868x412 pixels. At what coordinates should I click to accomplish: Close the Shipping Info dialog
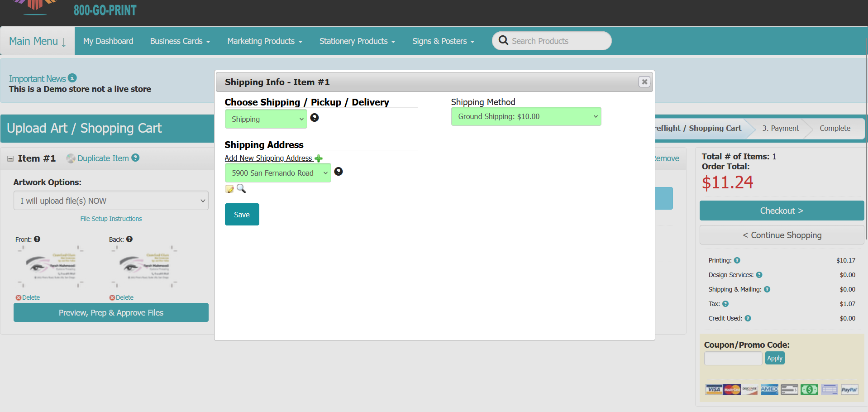pos(644,82)
